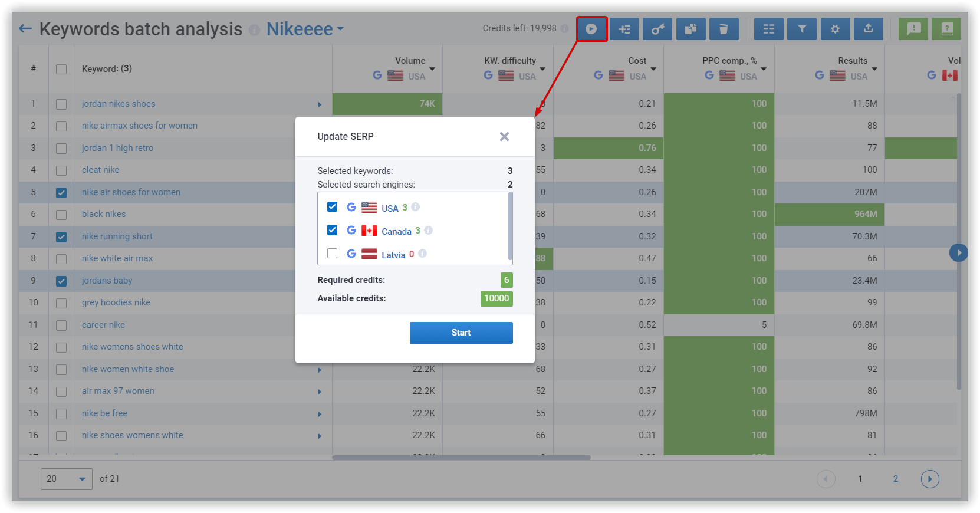Open the Nikeeee project dropdown
This screenshot has width=980, height=513.
tap(305, 29)
